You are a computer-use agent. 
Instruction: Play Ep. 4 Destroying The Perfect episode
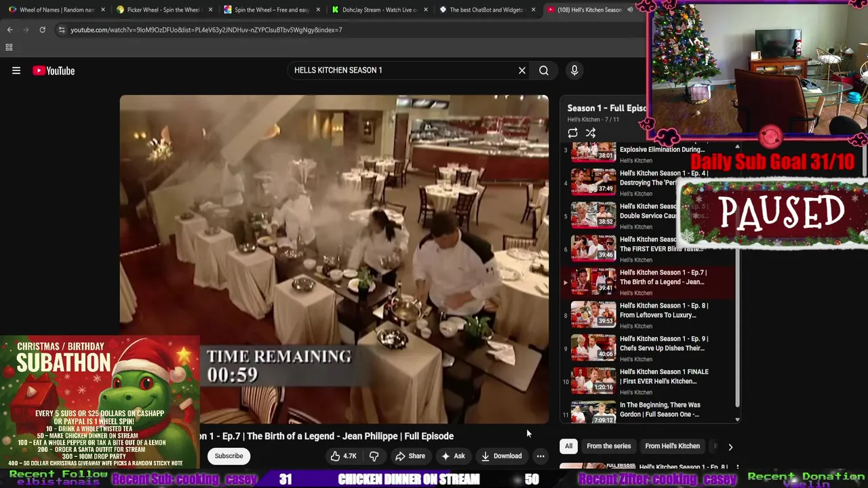[x=648, y=182]
